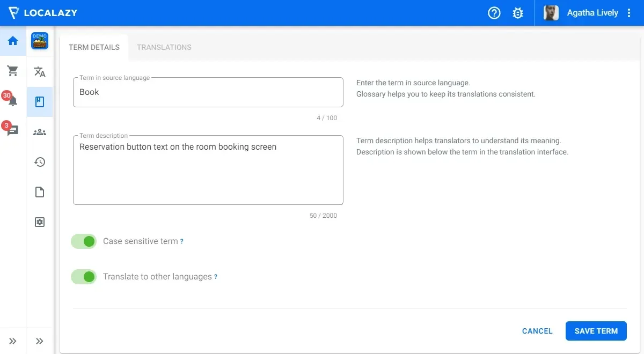Open the glossary book icon
Screen dimensions: 644x354
(x=40, y=102)
